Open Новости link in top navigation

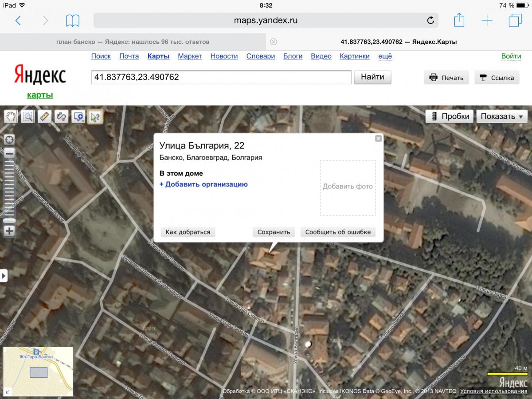click(x=224, y=56)
